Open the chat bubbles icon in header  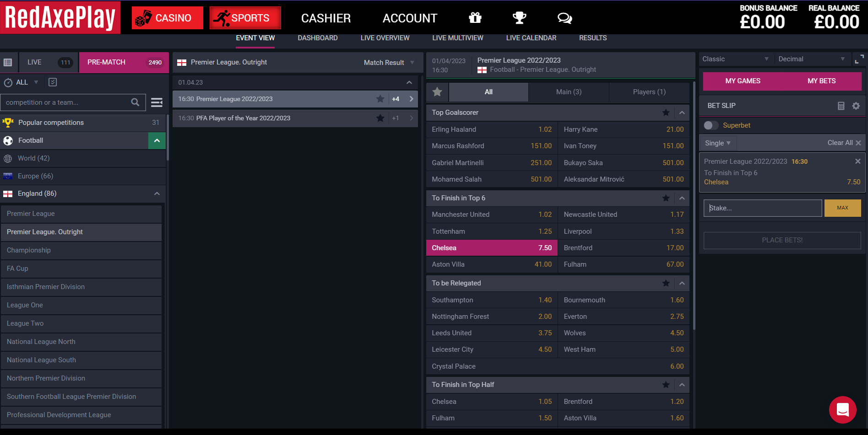click(x=564, y=18)
